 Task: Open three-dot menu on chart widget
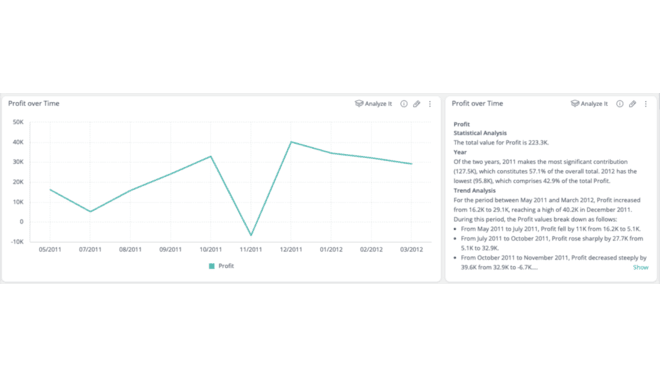[x=430, y=104]
